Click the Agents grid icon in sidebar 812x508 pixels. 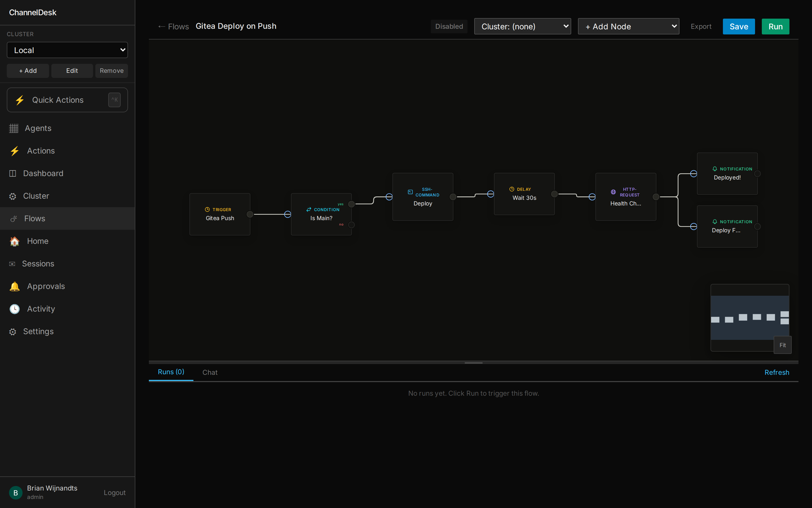pyautogui.click(x=14, y=128)
